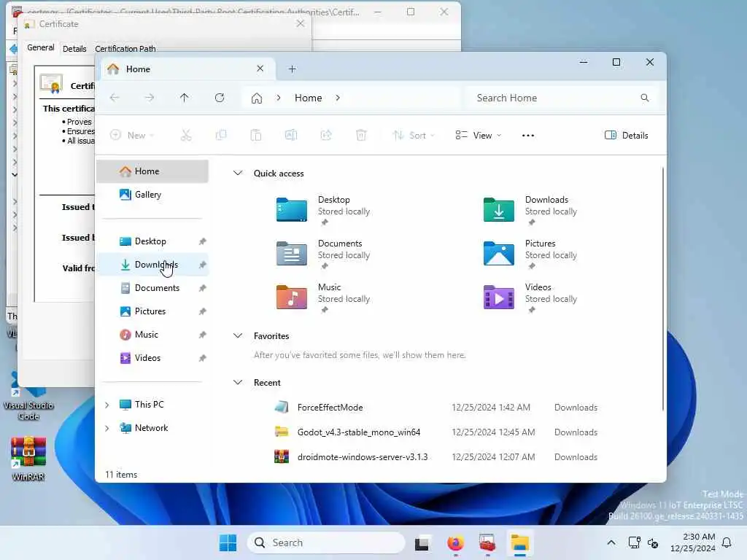This screenshot has width=747, height=560.
Task: Select Pictures in the navigation pane
Action: coord(152,311)
